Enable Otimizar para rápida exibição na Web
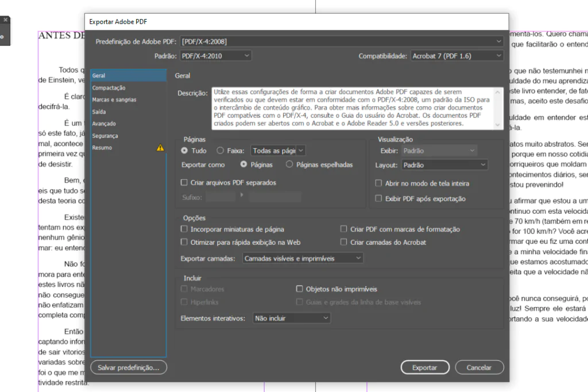 (184, 242)
